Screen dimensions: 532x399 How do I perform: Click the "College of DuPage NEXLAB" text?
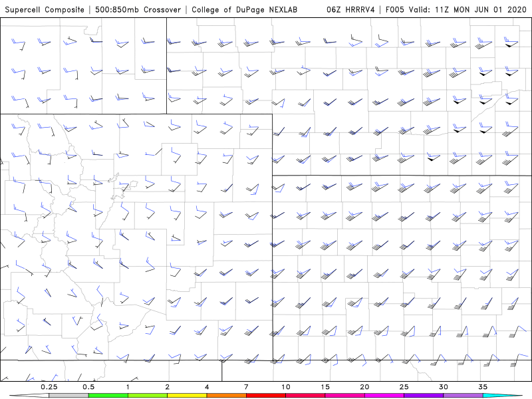pos(245,10)
